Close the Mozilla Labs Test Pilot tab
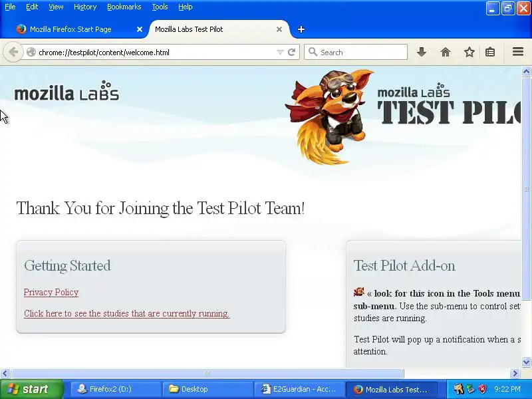 (x=279, y=29)
